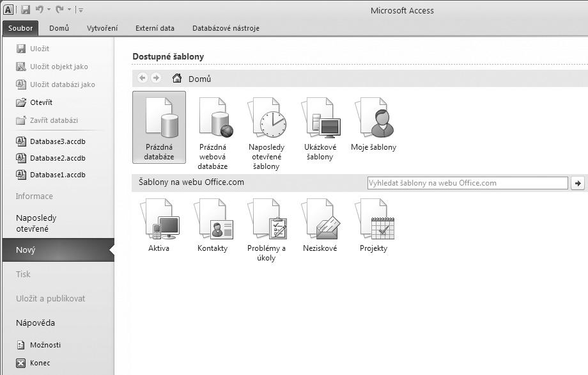
Task: Open the Nápověda section
Action: click(x=36, y=323)
